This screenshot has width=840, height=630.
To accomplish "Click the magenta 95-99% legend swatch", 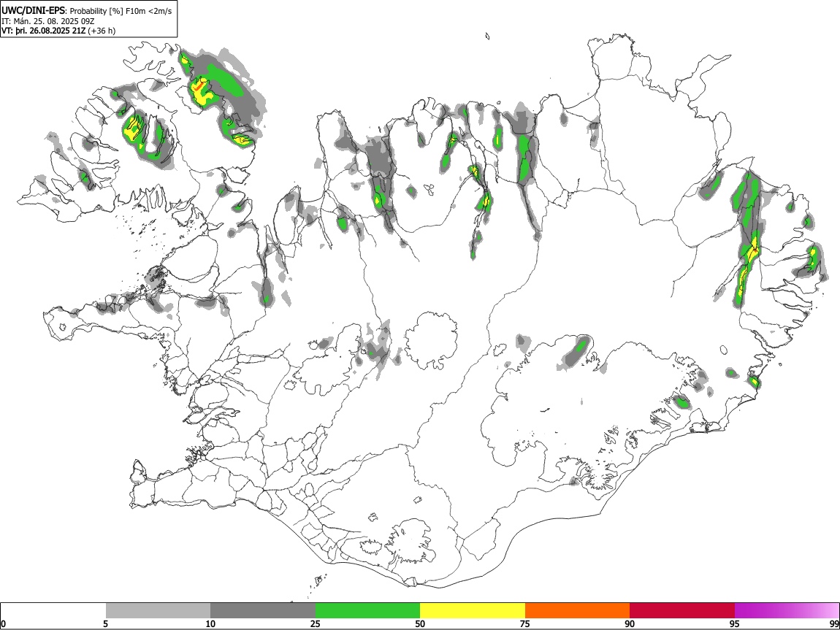I will [787, 610].
